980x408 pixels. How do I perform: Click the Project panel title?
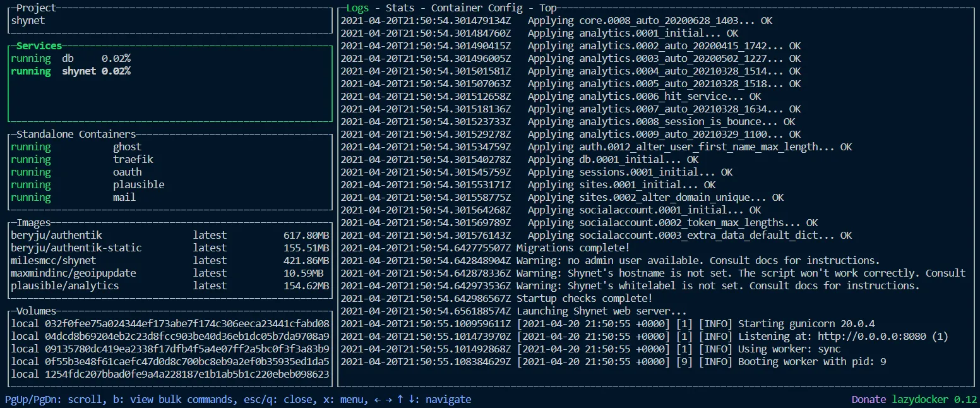click(x=37, y=8)
